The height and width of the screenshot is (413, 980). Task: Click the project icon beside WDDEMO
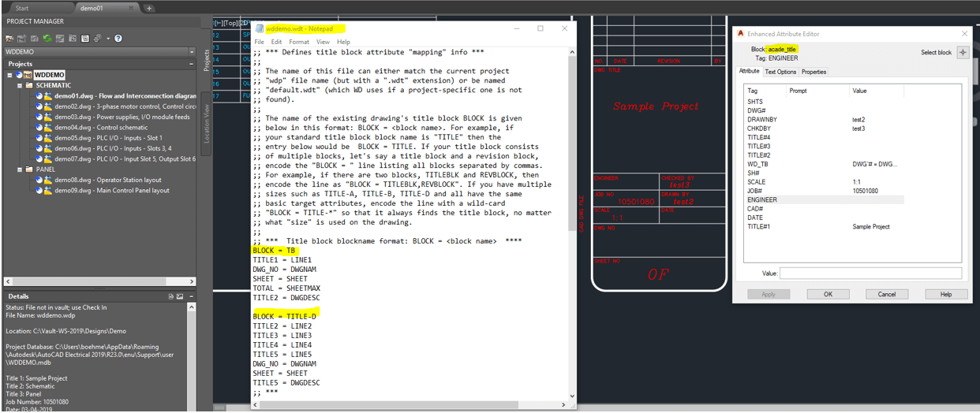pyautogui.click(x=28, y=75)
